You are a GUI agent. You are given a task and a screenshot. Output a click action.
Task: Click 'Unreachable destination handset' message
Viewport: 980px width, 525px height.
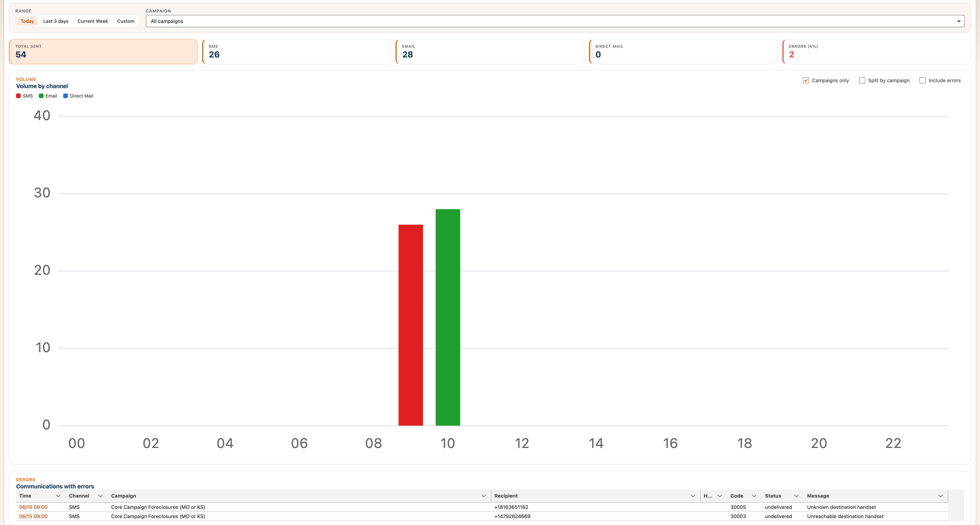[845, 516]
